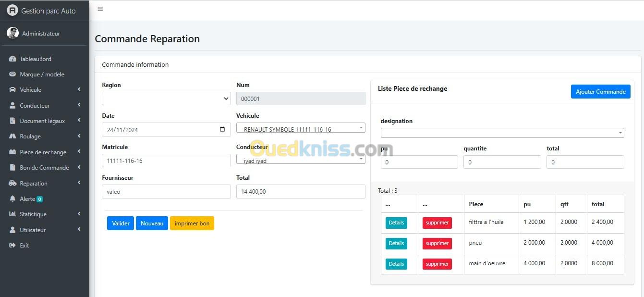Click the hamburger menu toggle icon
Viewport: 644px width, 297px height.
click(100, 9)
